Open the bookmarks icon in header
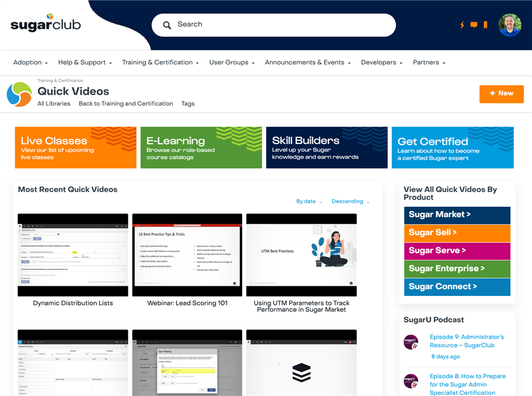The image size is (532, 396). [485, 25]
